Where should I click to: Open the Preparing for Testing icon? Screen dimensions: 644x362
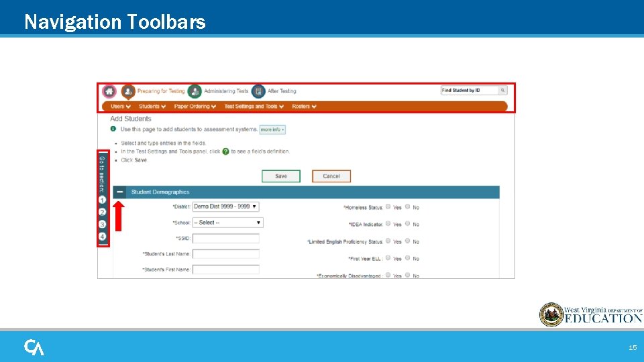[128, 92]
